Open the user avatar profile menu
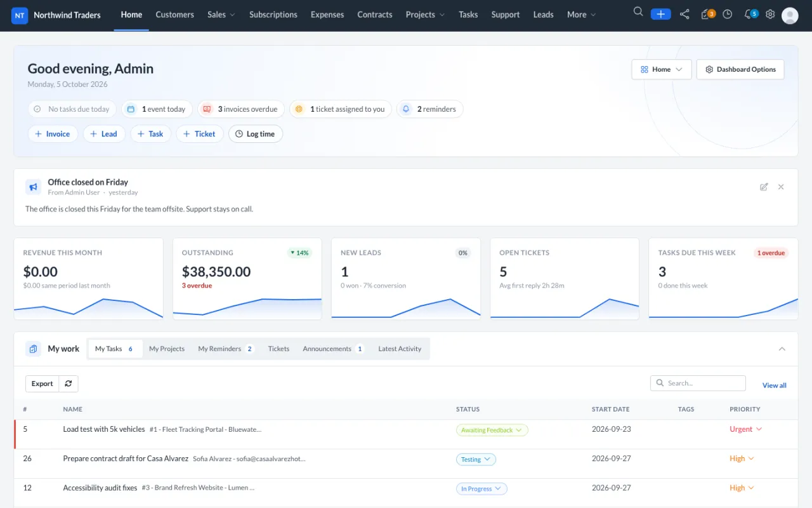 point(790,15)
